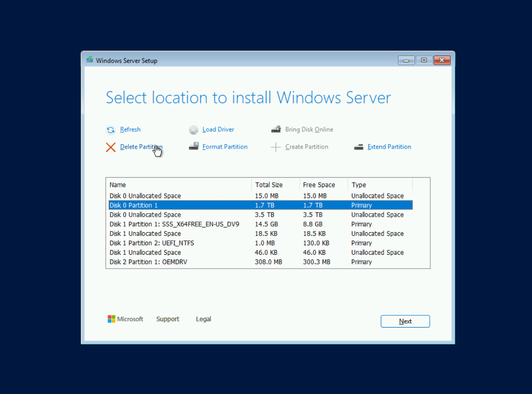Click the 8.8 GB free space cell

[x=313, y=224]
